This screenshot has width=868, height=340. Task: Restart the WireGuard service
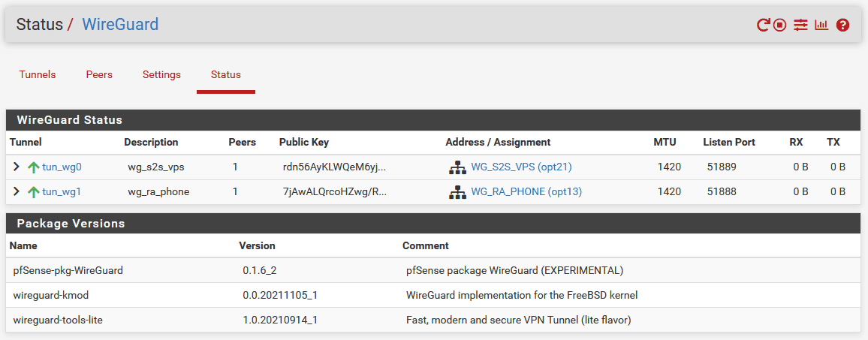pyautogui.click(x=764, y=25)
